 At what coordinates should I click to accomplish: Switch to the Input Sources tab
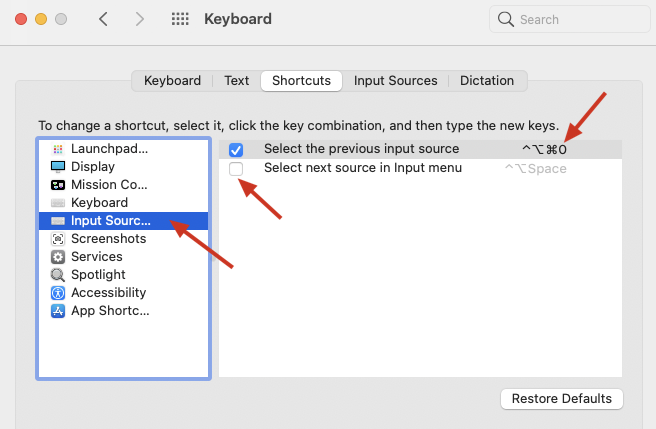[x=395, y=81]
